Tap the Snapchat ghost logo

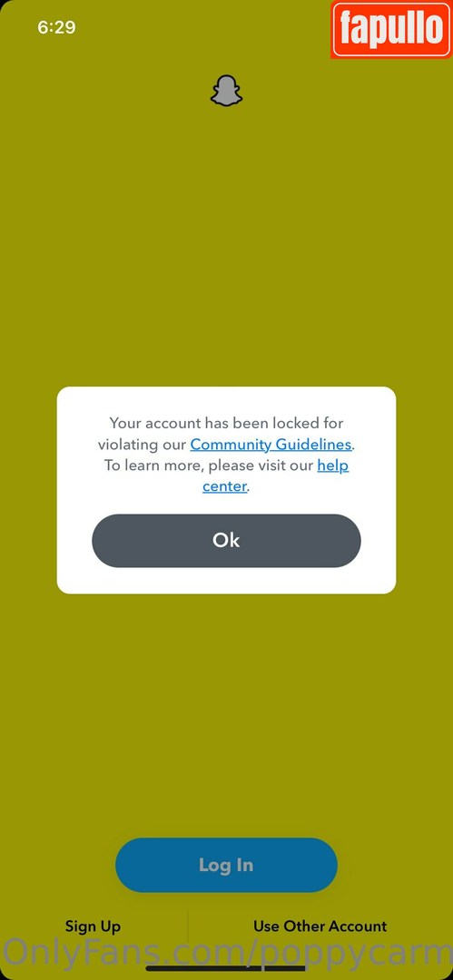pos(226,92)
